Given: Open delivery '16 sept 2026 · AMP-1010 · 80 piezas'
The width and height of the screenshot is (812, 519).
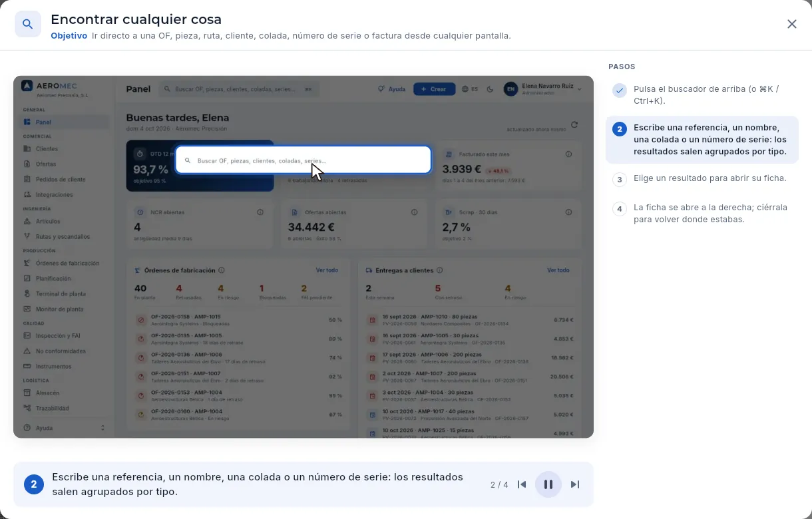Looking at the screenshot, I should [x=470, y=320].
